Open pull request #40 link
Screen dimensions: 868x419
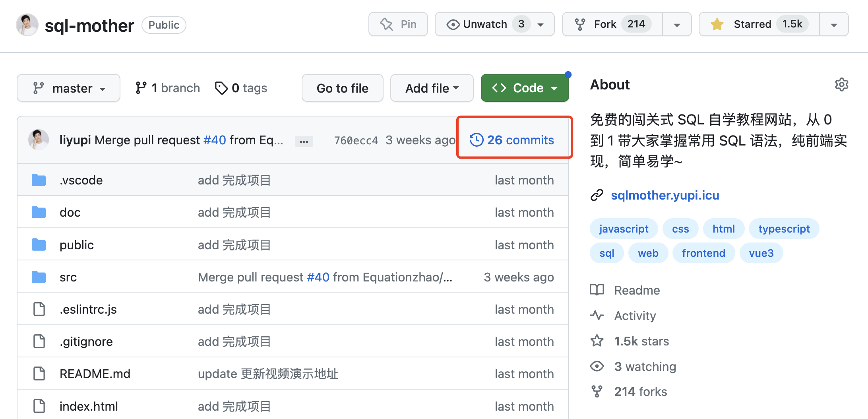[x=214, y=140]
